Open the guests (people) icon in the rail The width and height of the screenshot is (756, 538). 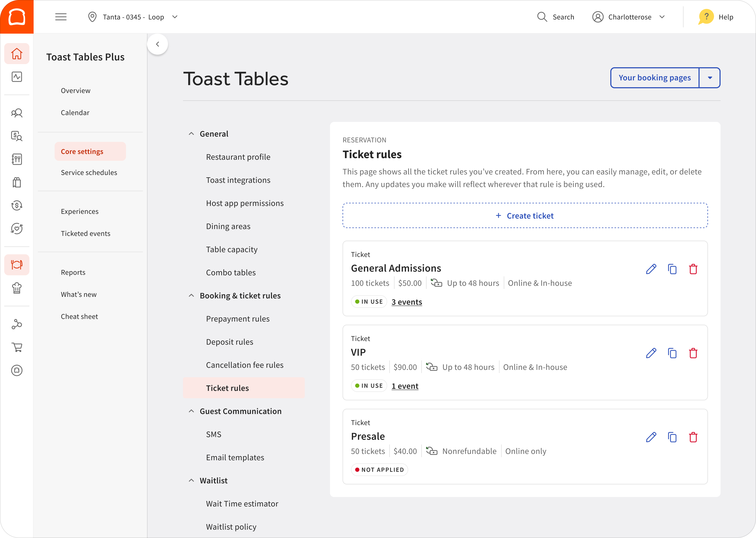click(x=17, y=113)
